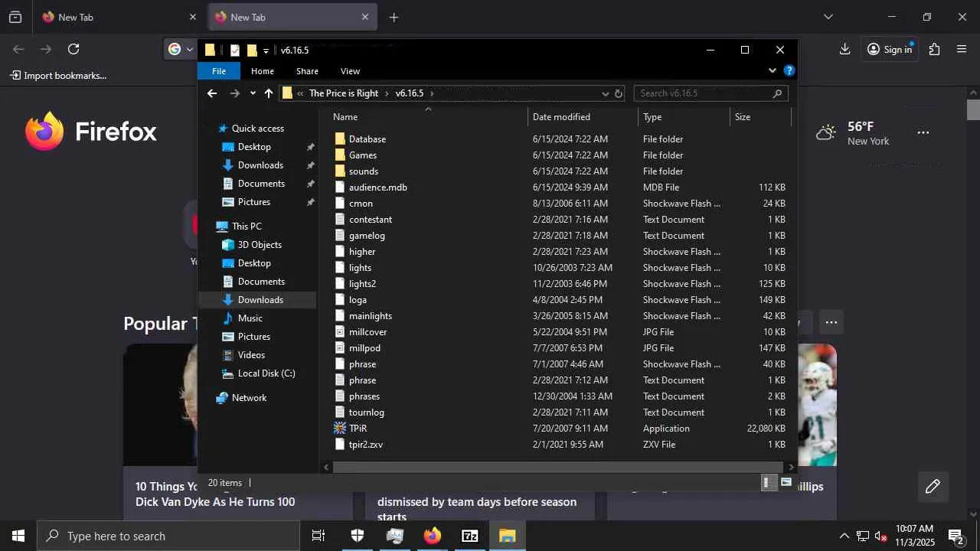This screenshot has width=980, height=551.
Task: Open the Firefox downloads panel
Action: 844,49
